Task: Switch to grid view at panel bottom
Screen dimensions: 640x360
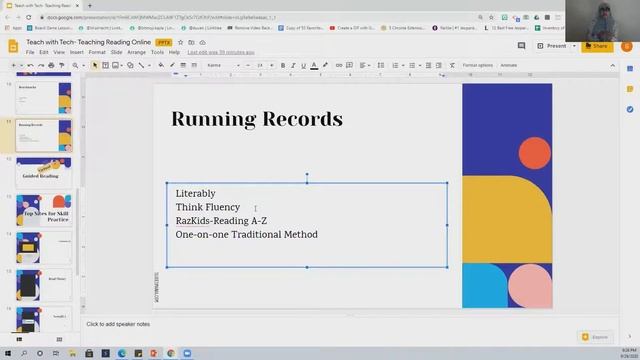Action: [x=59, y=339]
